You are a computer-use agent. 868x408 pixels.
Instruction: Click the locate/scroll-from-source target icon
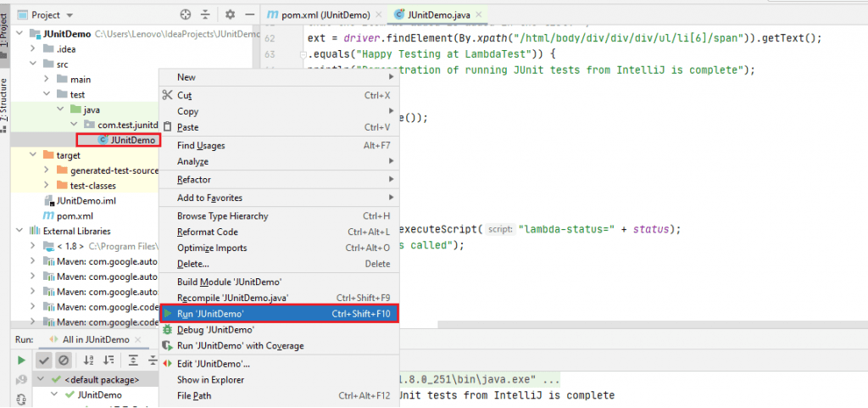click(186, 14)
